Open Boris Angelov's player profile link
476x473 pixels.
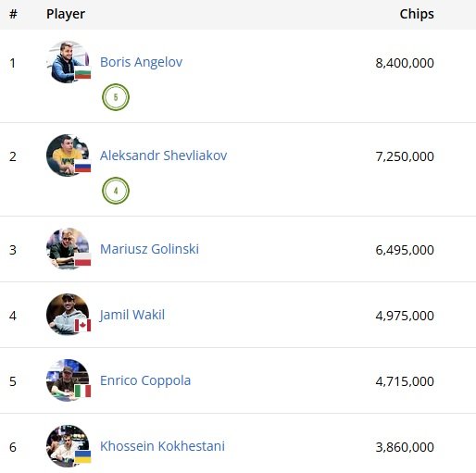point(141,62)
